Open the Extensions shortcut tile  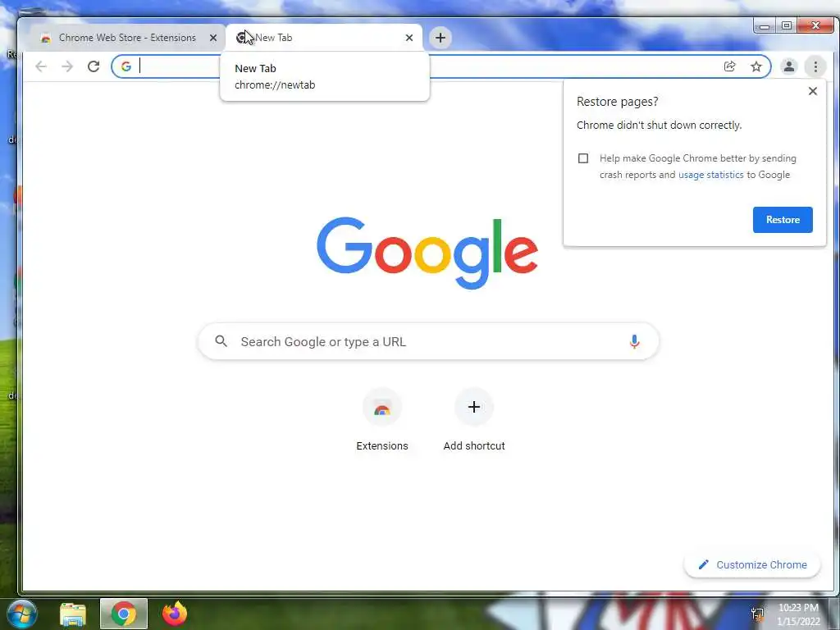point(382,421)
